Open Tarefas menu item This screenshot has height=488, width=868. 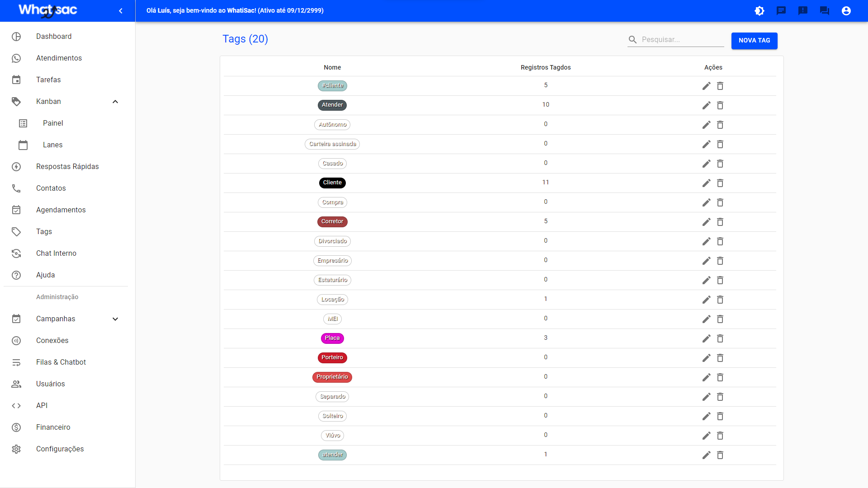pos(68,80)
